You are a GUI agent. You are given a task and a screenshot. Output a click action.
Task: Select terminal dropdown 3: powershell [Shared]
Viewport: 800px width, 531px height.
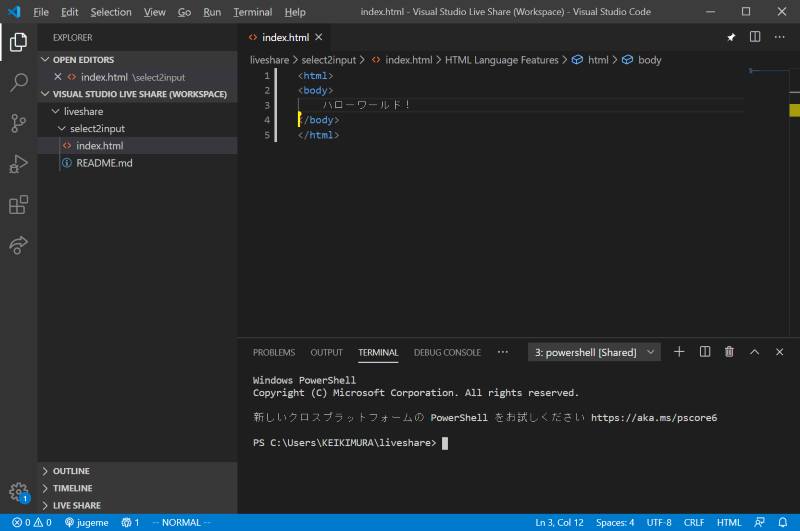594,352
